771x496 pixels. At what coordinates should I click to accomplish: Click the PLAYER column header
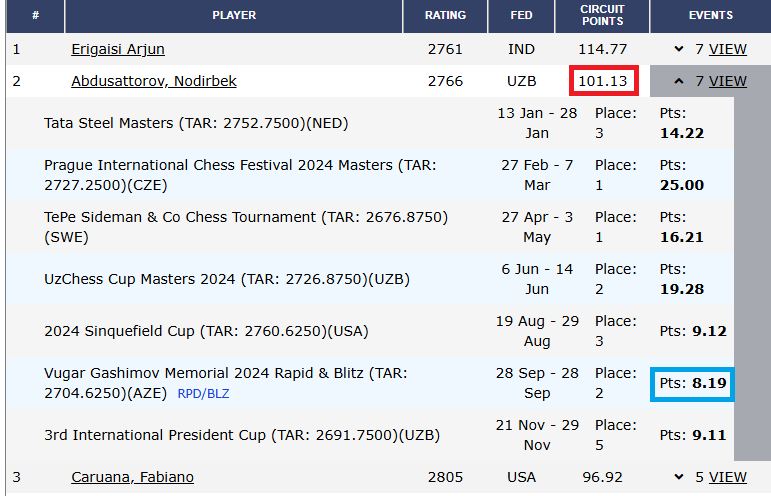pyautogui.click(x=234, y=16)
